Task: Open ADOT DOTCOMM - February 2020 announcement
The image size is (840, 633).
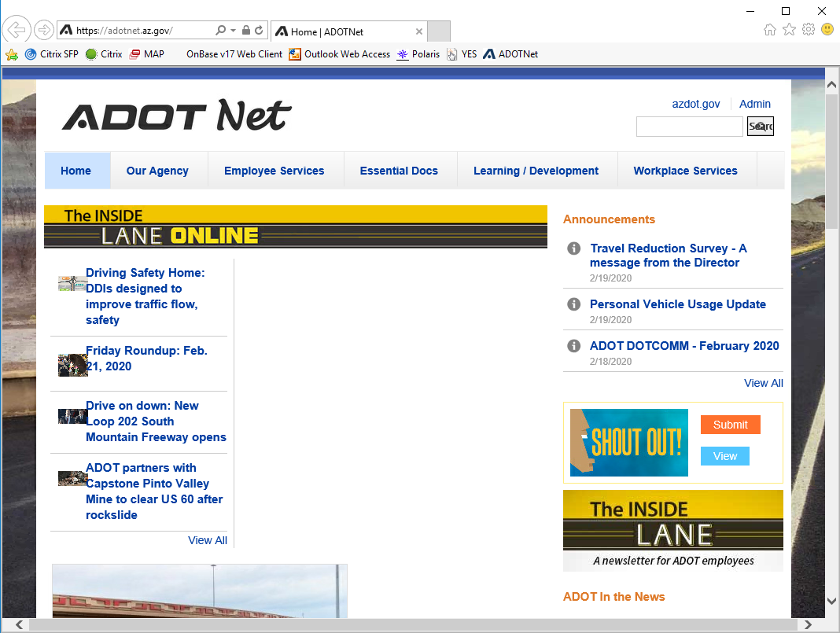Action: (x=684, y=346)
